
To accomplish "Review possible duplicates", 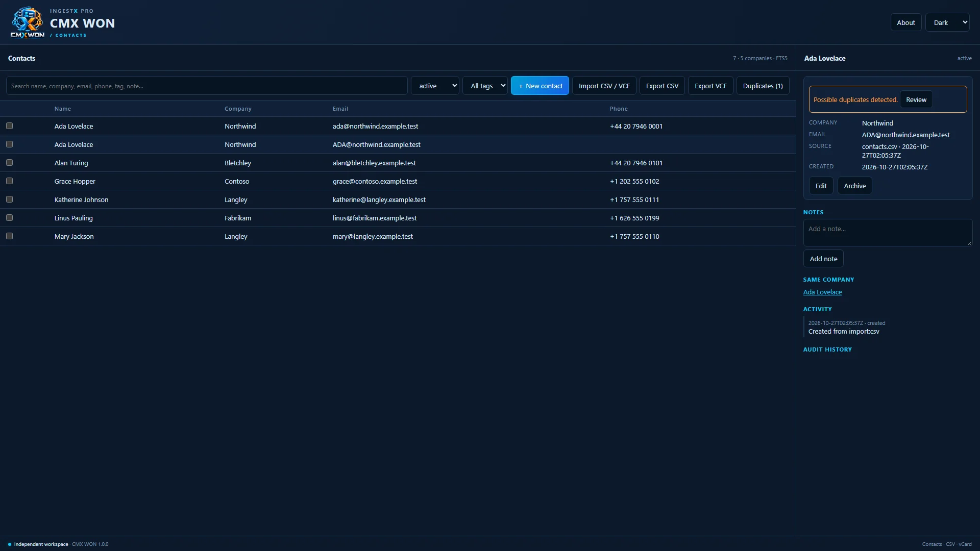I will coord(916,99).
